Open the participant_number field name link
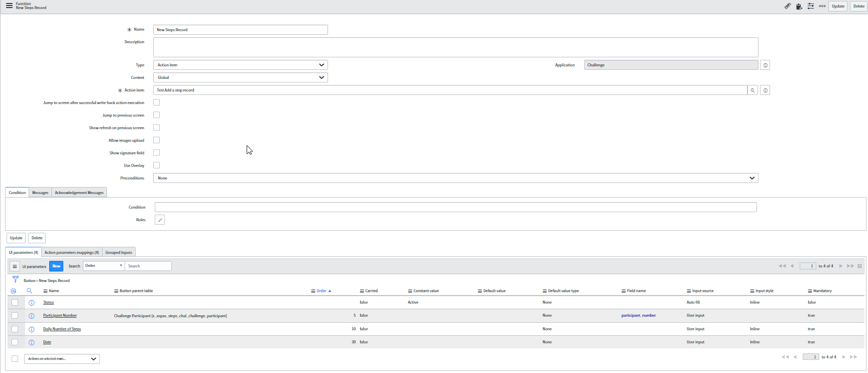Image resolution: width=868 pixels, height=373 pixels. click(x=638, y=316)
